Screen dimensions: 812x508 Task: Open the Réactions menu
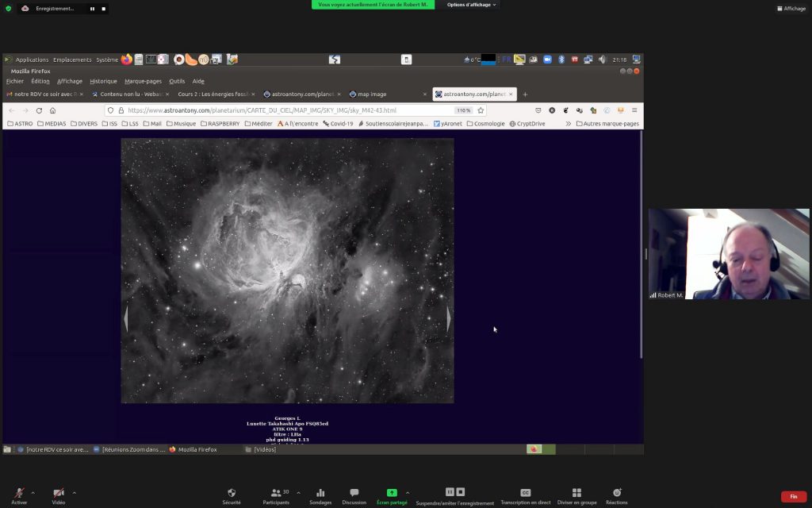coord(617,495)
